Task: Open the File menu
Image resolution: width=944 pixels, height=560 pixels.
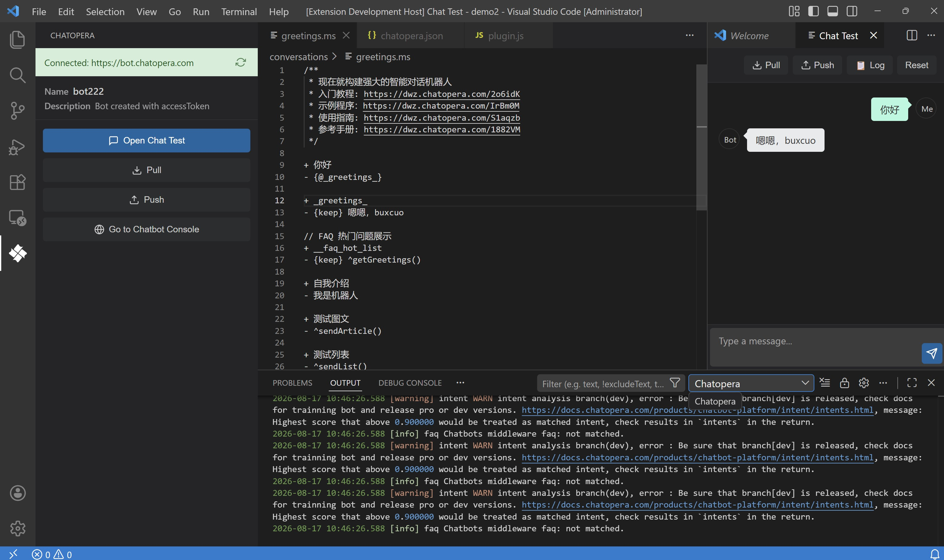Action: [x=39, y=11]
